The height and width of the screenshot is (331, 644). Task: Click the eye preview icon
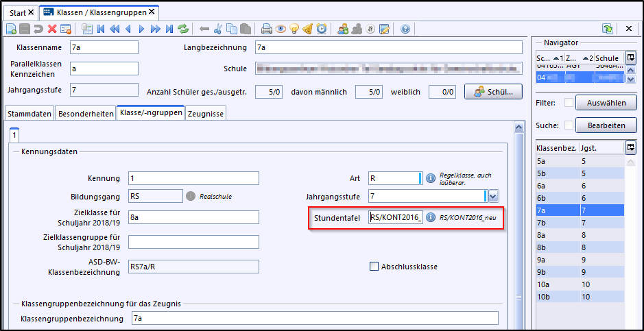tap(281, 29)
